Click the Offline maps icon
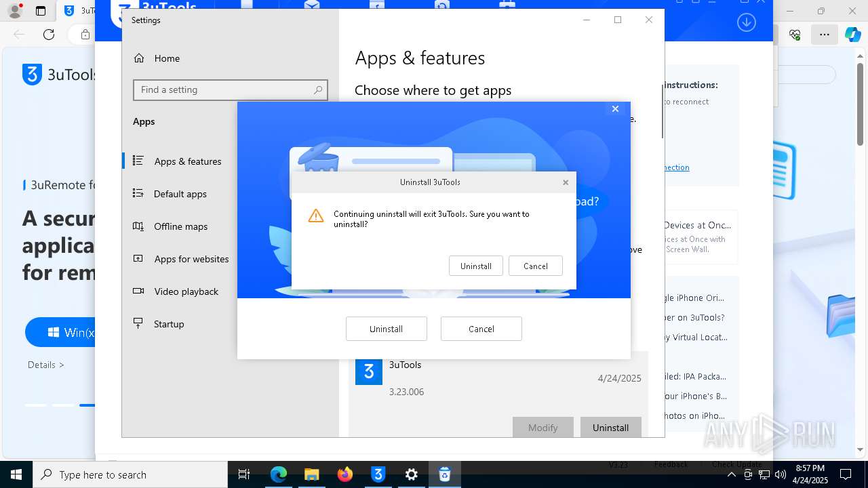The height and width of the screenshot is (488, 868). point(138,226)
